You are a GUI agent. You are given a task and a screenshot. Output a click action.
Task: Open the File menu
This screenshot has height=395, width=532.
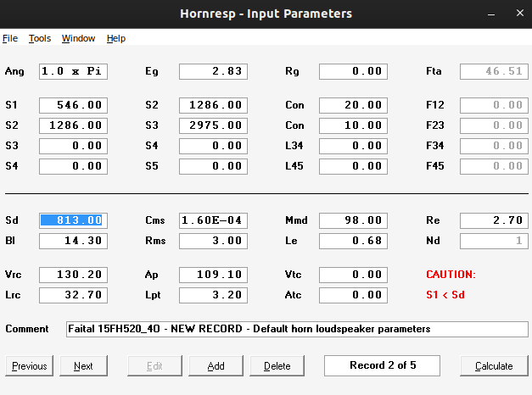click(10, 38)
